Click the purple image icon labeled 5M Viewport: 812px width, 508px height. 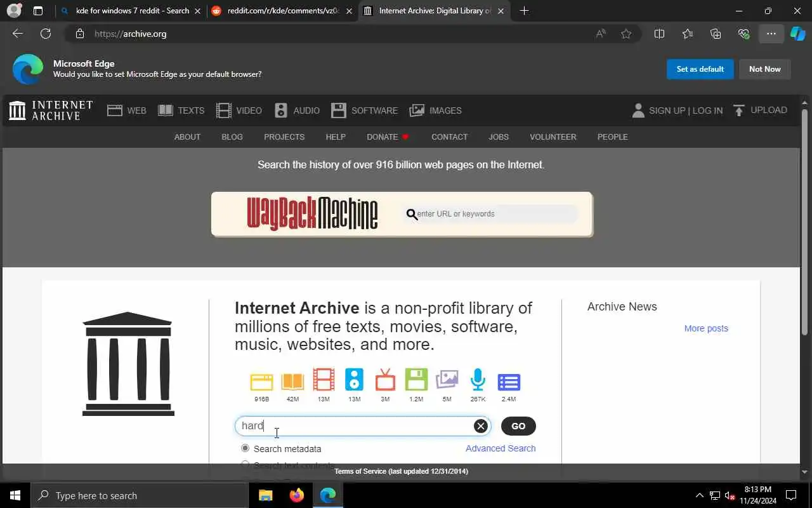click(x=447, y=380)
